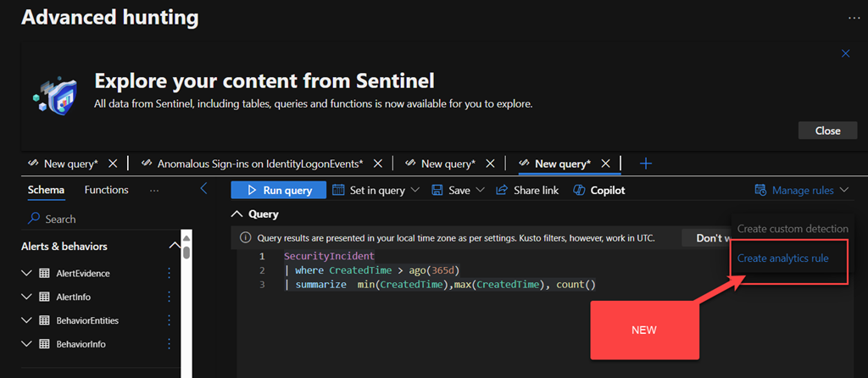The image size is (868, 378).
Task: Select Create analytics rule option
Action: 782,258
